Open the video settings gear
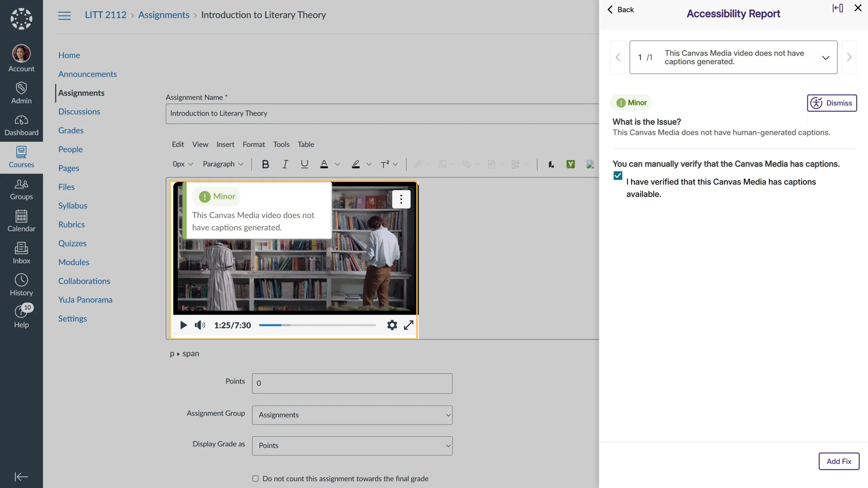The height and width of the screenshot is (488, 868). [x=392, y=325]
